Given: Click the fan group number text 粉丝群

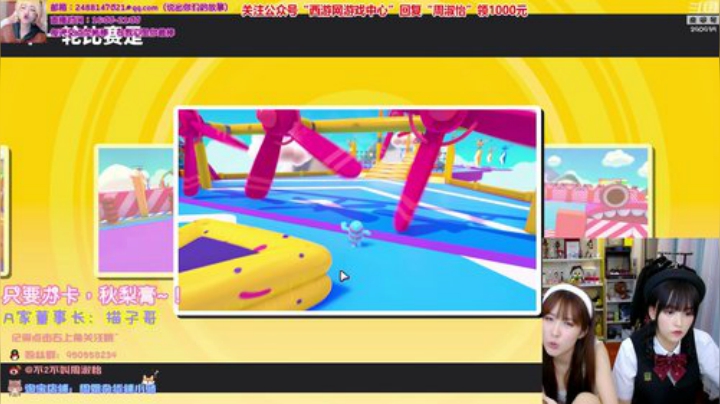Looking at the screenshot, I should tap(70, 355).
